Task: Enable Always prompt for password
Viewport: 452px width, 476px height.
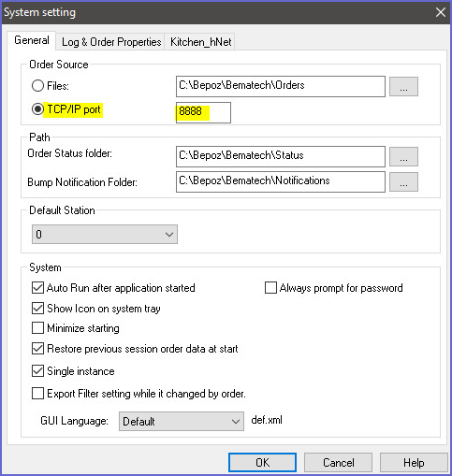Action: click(x=270, y=288)
